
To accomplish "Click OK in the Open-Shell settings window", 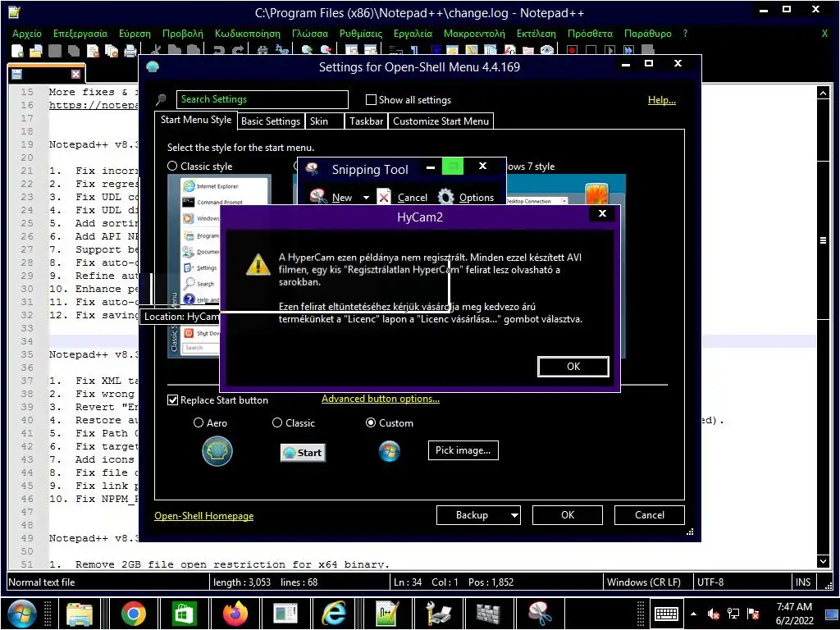I will click(x=568, y=515).
